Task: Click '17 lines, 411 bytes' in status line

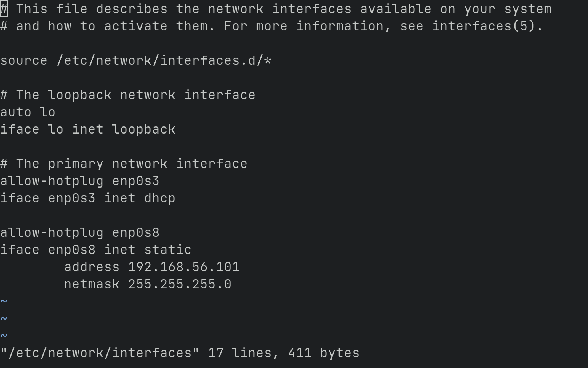Action: (x=284, y=353)
